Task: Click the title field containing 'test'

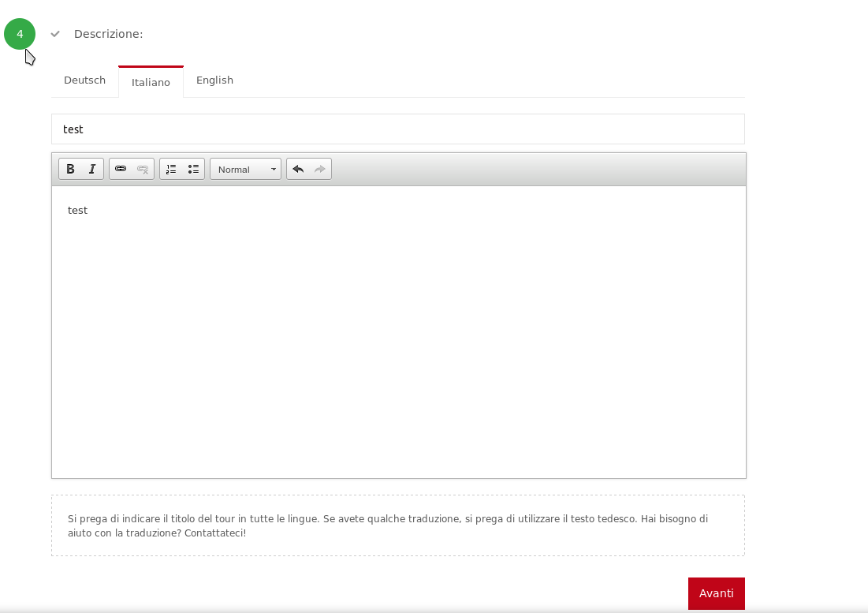Action: 397,129
